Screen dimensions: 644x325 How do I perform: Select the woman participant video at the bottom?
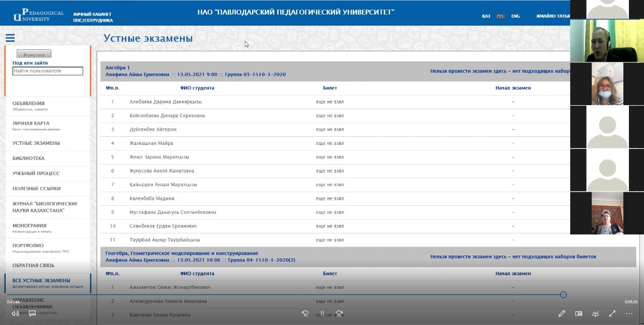tap(607, 213)
